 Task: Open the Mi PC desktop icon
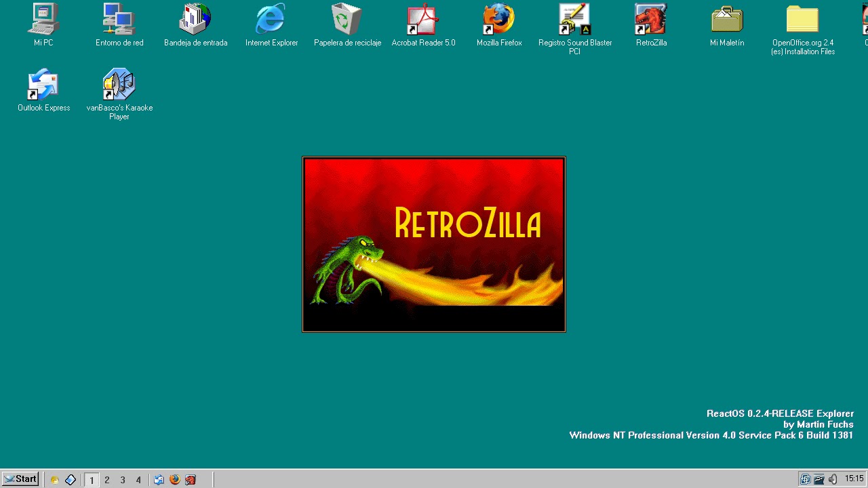click(x=43, y=25)
